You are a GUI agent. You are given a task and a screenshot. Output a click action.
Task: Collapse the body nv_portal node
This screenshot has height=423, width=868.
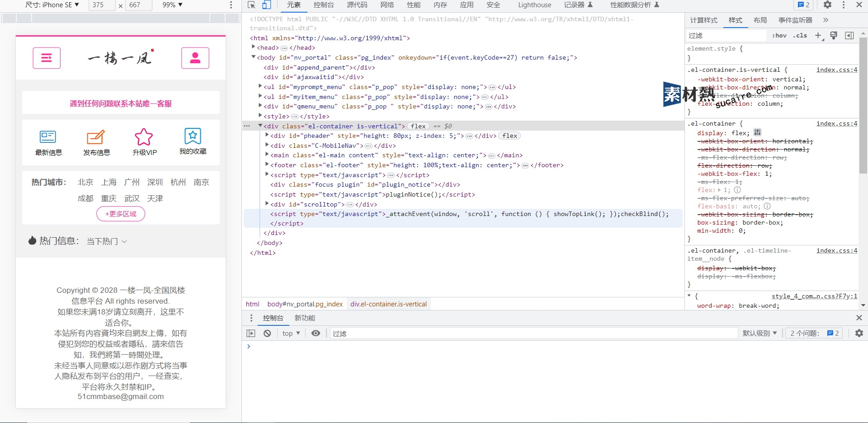point(253,57)
